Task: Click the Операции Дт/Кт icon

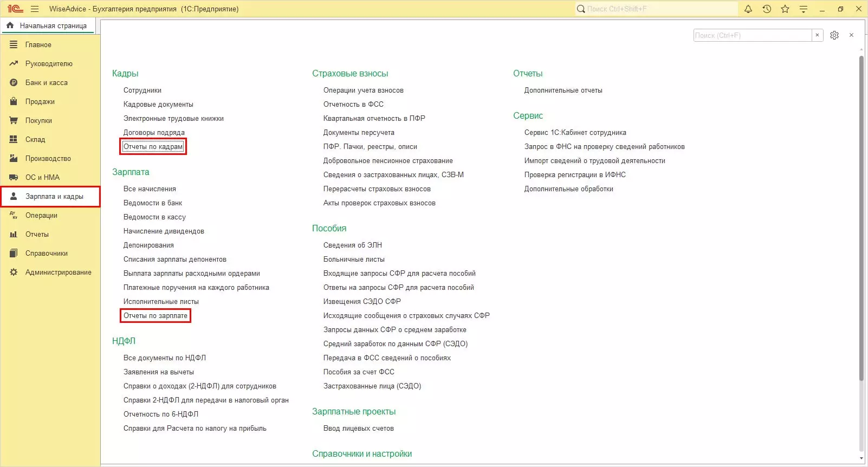Action: (x=14, y=215)
